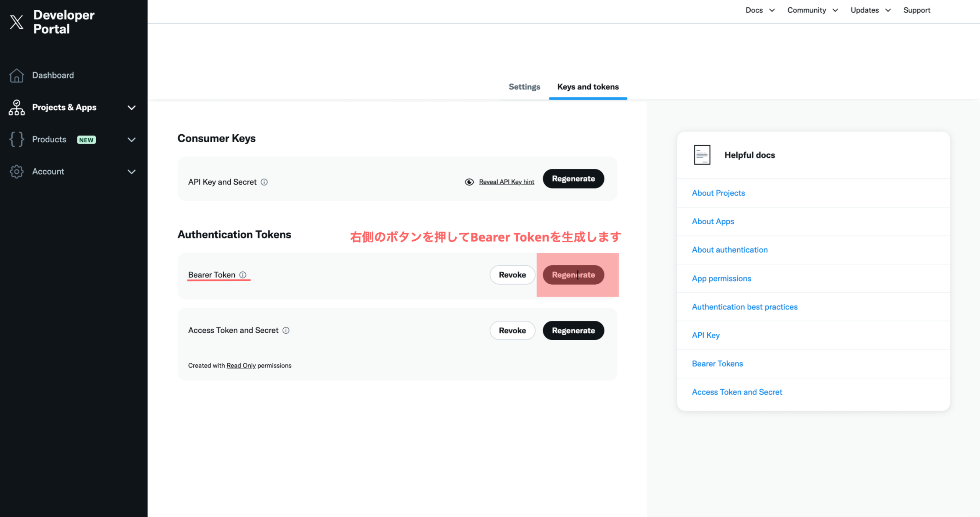Select the Keys and tokens tab
Viewport: 980px width, 517px height.
tap(588, 87)
